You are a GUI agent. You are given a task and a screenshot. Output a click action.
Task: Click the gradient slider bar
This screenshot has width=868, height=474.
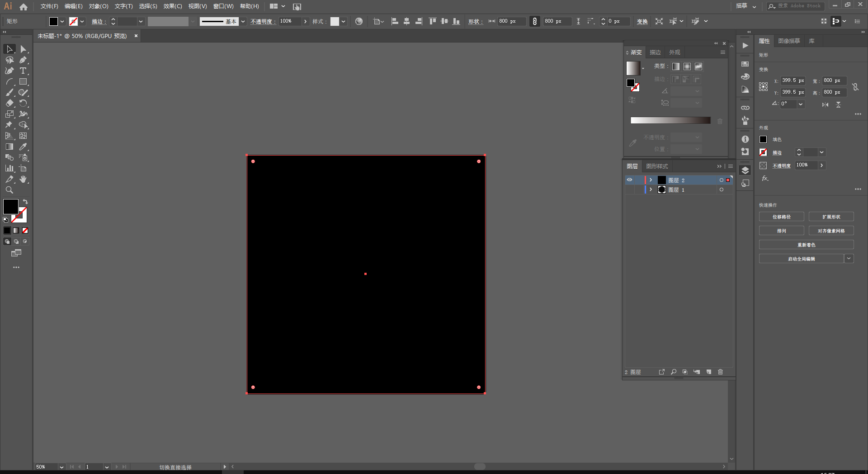point(670,120)
